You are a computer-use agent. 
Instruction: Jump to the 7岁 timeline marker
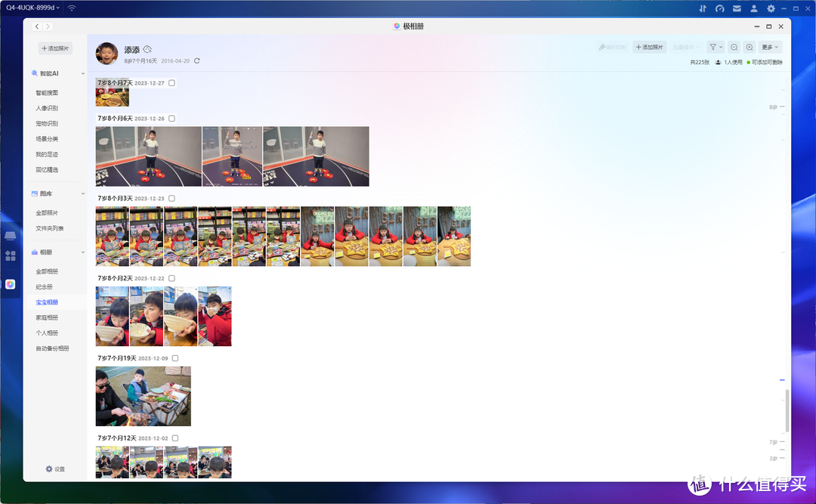(x=777, y=442)
